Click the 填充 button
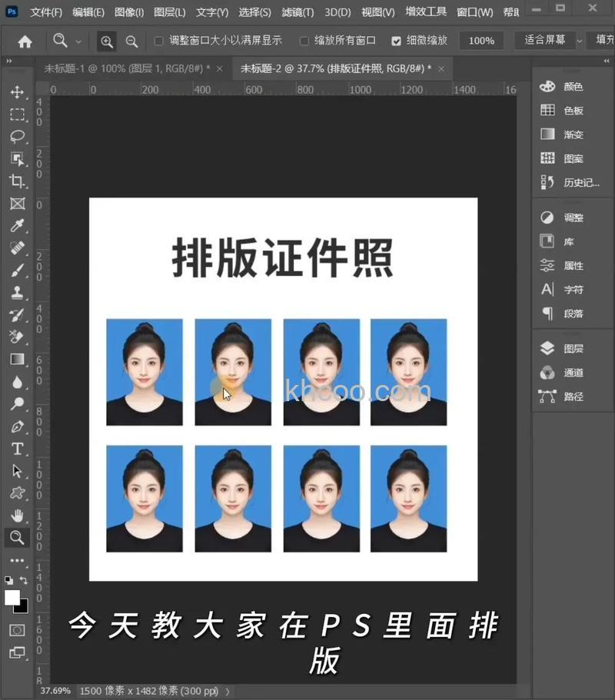Image resolution: width=615 pixels, height=700 pixels. point(602,41)
